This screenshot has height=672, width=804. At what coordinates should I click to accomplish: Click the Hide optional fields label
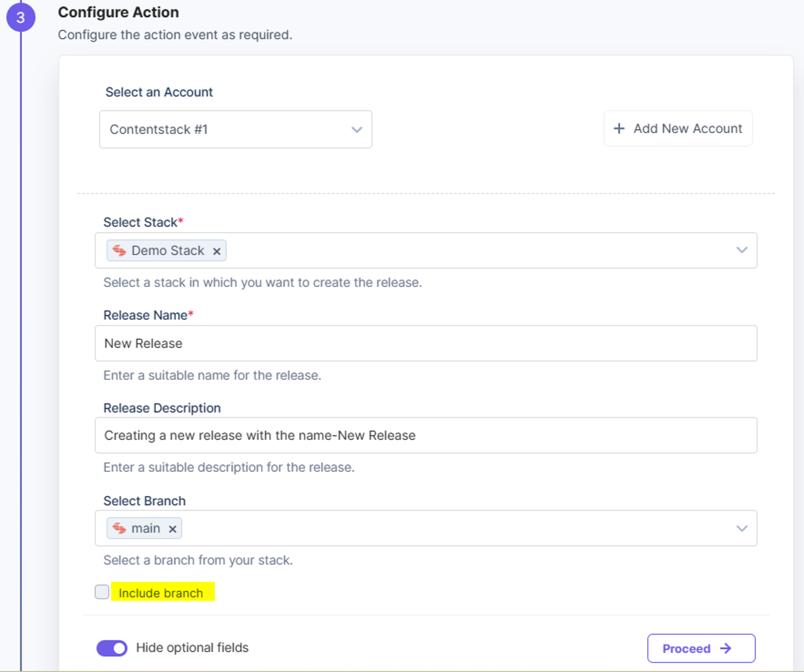coord(192,647)
